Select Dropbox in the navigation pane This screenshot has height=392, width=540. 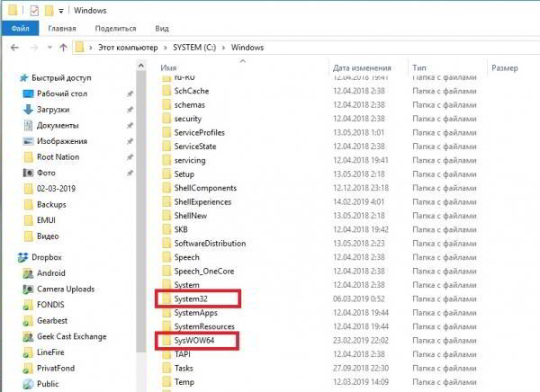point(47,257)
